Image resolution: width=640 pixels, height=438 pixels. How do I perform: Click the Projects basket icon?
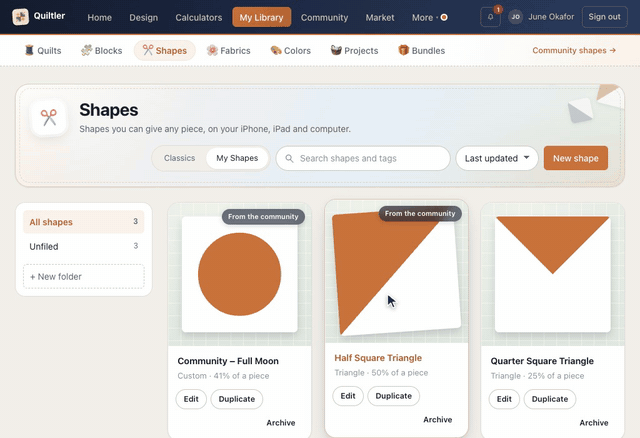pyautogui.click(x=336, y=50)
